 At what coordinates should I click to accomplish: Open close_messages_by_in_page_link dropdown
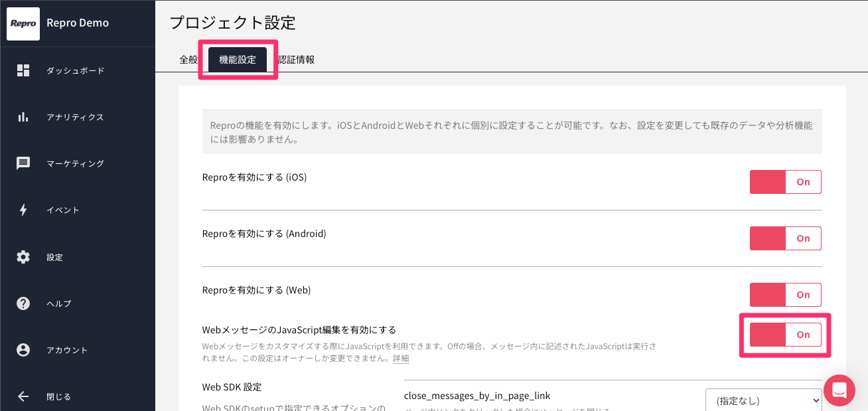point(763,400)
